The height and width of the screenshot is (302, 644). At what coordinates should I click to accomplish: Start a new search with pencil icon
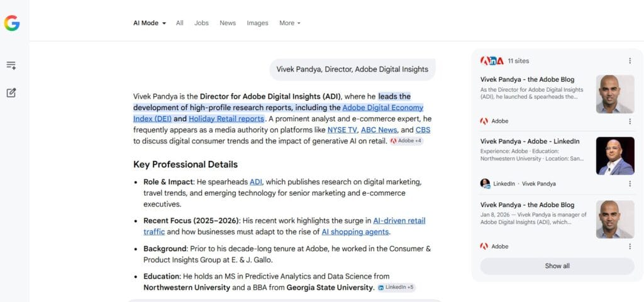11,93
